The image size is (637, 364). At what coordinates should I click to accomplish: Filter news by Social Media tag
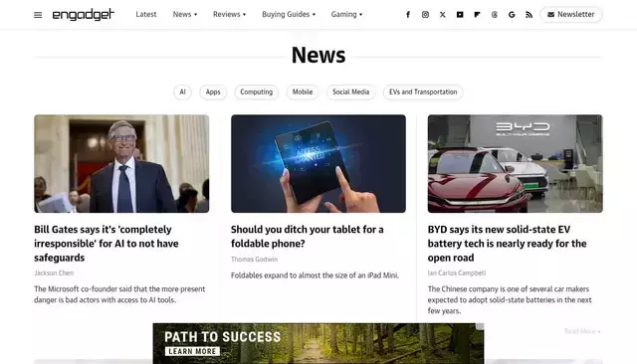click(x=351, y=92)
